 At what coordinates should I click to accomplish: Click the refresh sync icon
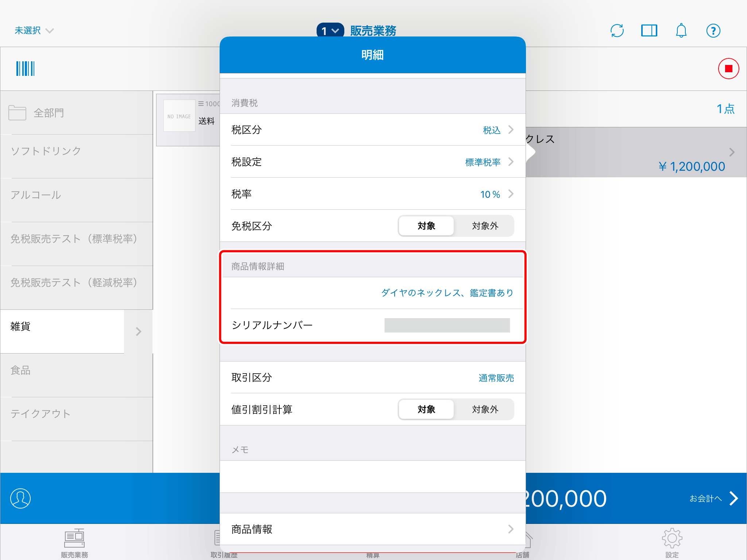(617, 31)
